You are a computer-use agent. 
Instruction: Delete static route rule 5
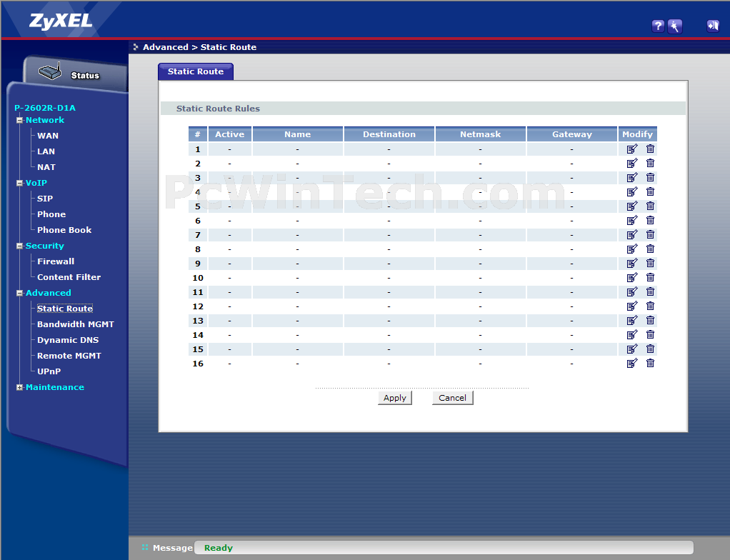pyautogui.click(x=651, y=206)
